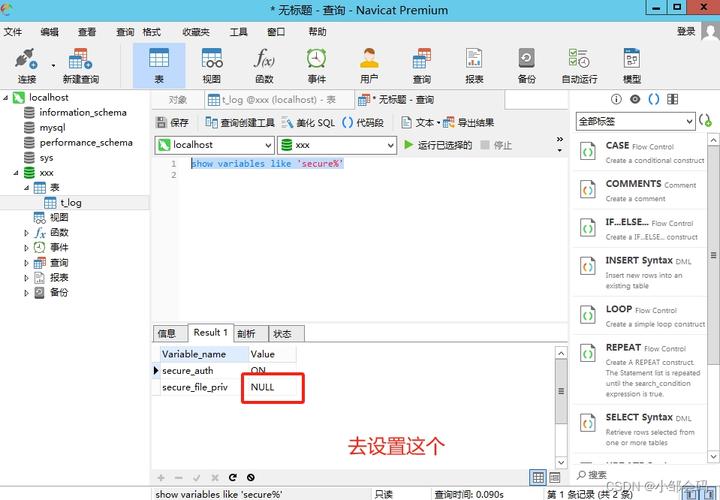The width and height of the screenshot is (720, 500).
Task: Expand the 事件 tree node
Action: [26, 248]
